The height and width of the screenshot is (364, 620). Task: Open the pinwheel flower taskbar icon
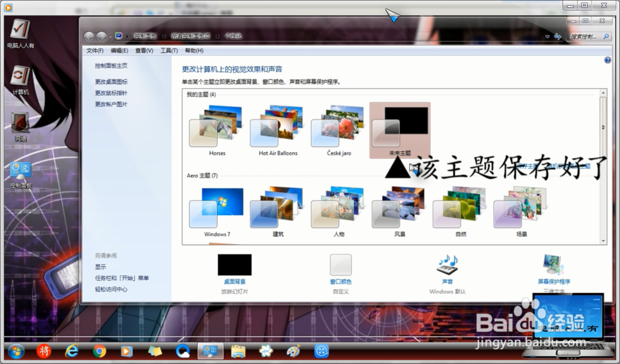tap(266, 351)
